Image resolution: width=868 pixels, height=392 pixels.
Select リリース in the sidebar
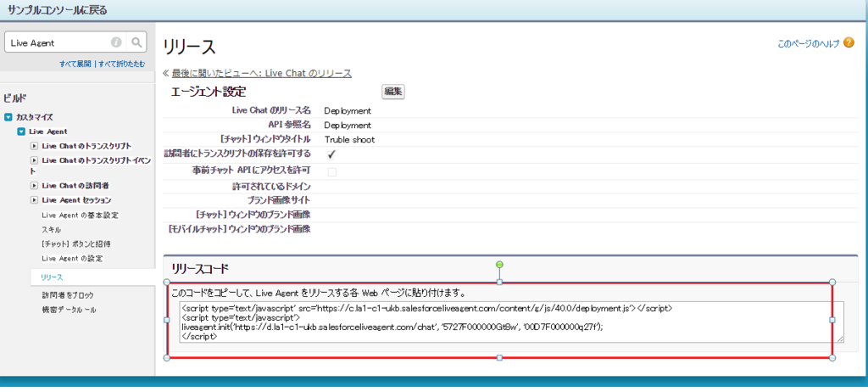pyautogui.click(x=52, y=277)
